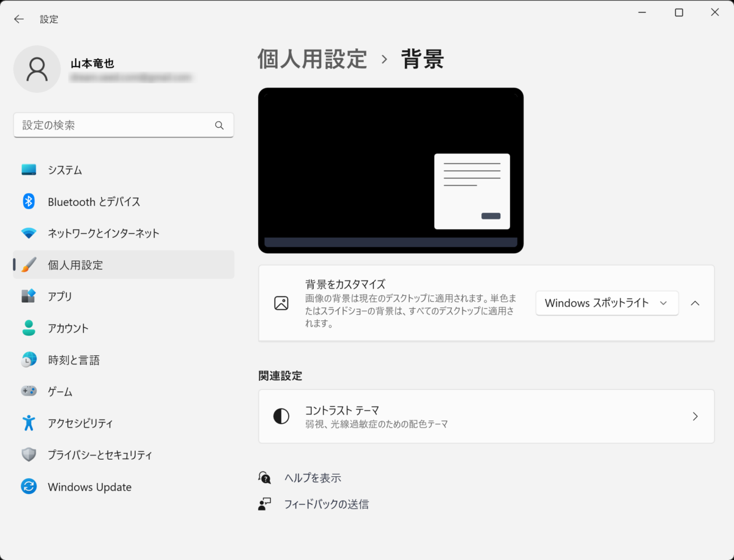Click the contrast half-circle icon
The image size is (734, 560).
[x=281, y=416]
